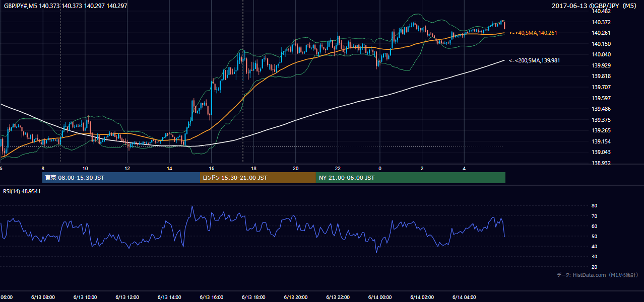
Task: Click hour tick 2 under the price chart
Action: click(x=422, y=168)
